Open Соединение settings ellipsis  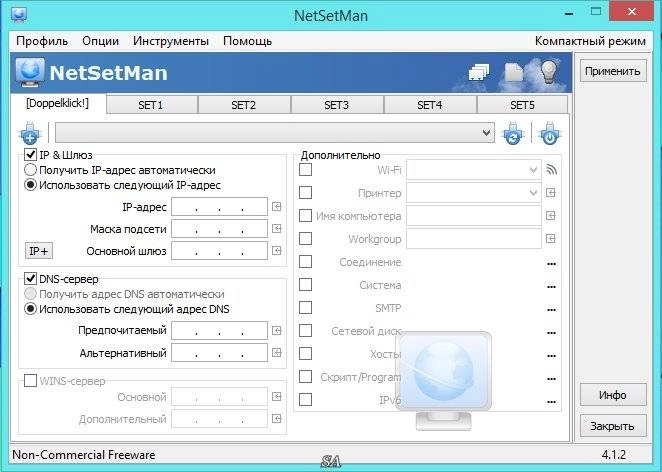pos(551,264)
